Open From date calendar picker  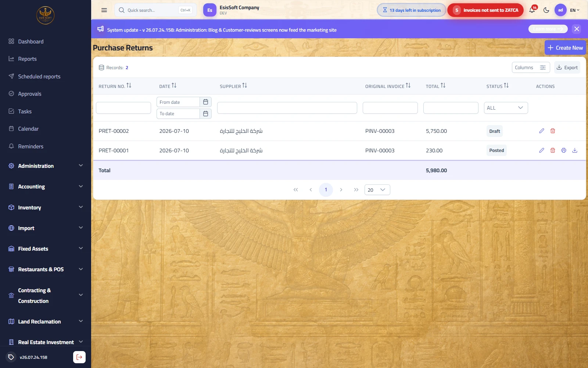(x=205, y=102)
